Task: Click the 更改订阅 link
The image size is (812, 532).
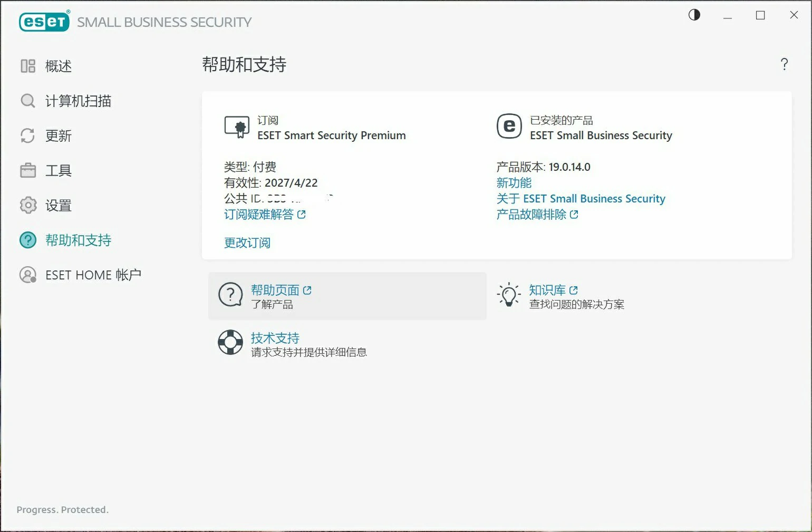Action: click(x=247, y=243)
